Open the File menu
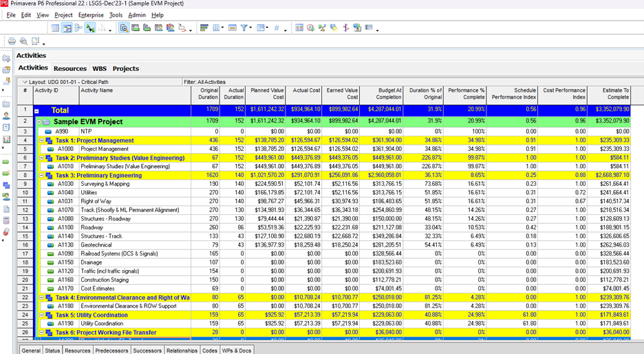 point(11,14)
